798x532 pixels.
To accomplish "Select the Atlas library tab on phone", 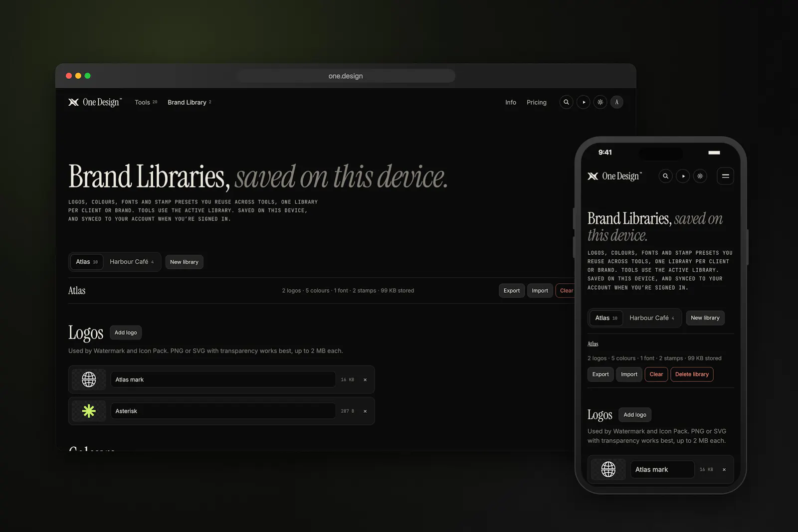I will coord(606,318).
